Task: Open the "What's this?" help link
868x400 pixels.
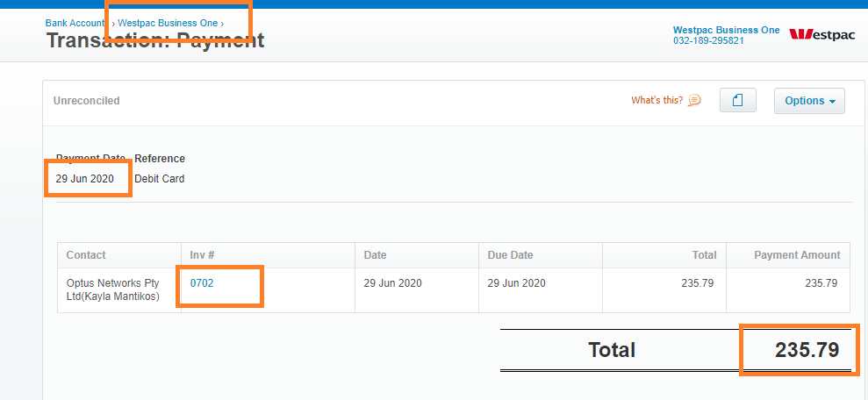Action: 657,101
